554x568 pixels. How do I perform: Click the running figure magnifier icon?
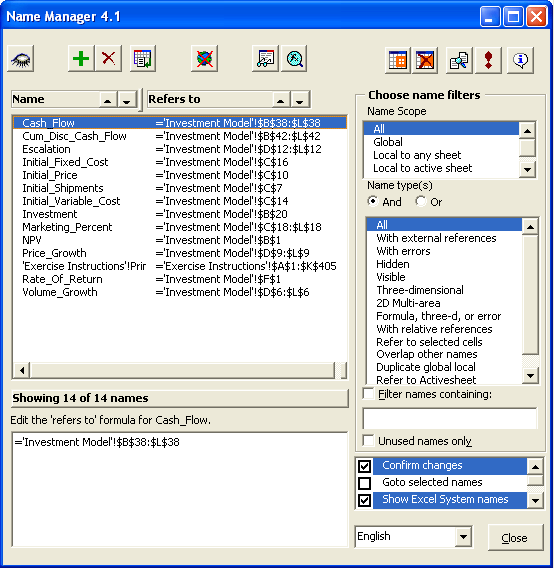pos(294,59)
